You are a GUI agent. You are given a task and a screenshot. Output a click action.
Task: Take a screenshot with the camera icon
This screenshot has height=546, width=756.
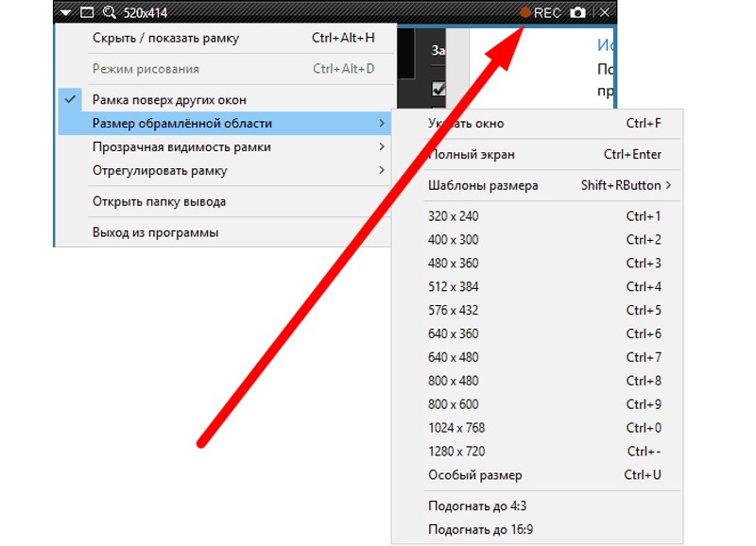pos(577,13)
